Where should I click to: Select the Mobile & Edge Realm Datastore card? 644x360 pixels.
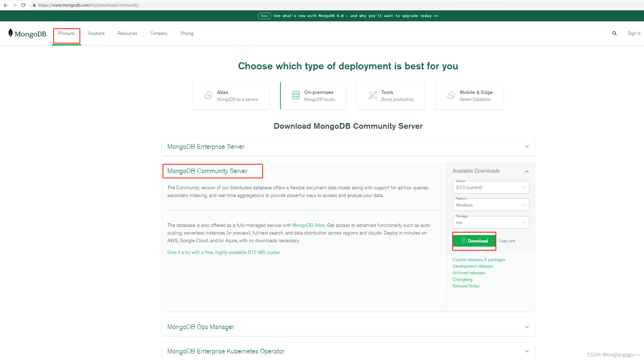[x=469, y=96]
